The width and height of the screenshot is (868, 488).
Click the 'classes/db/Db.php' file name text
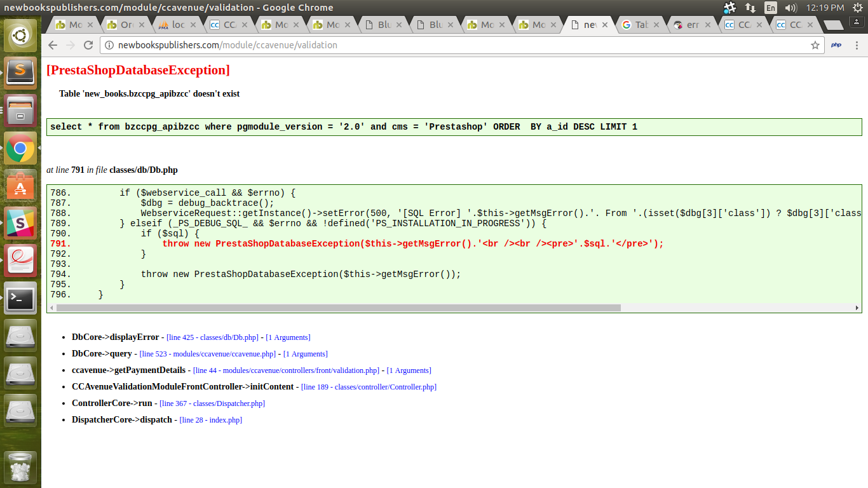click(144, 170)
